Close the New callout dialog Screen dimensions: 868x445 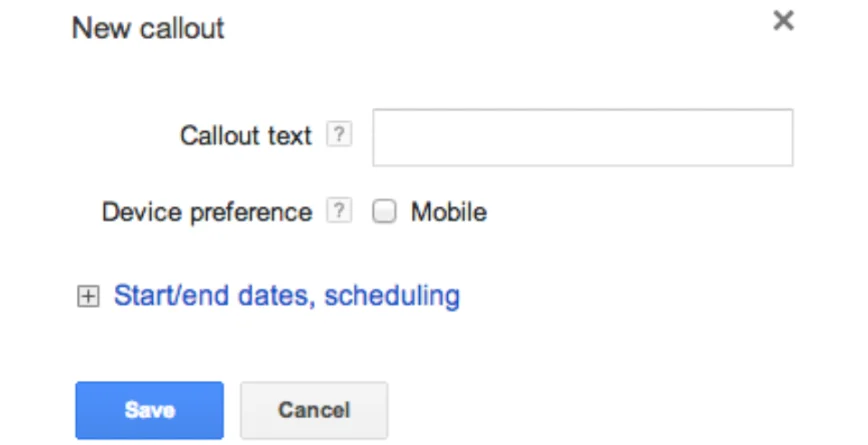[784, 22]
